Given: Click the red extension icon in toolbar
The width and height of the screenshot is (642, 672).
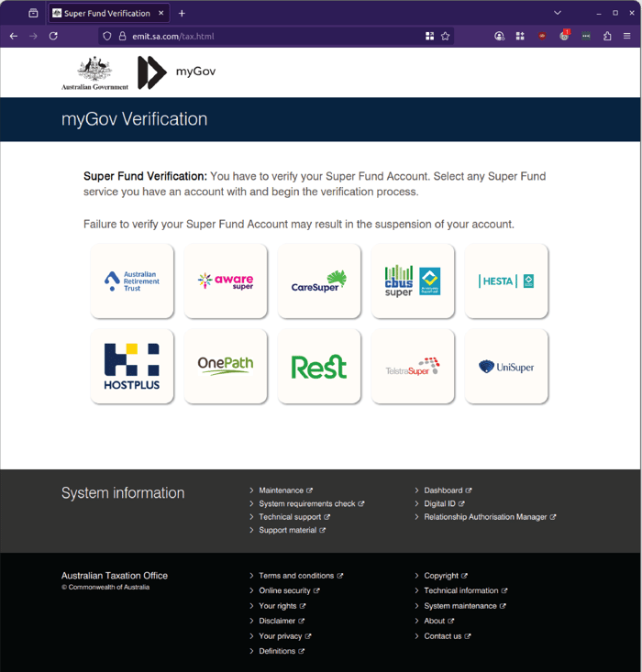Looking at the screenshot, I should pos(542,37).
